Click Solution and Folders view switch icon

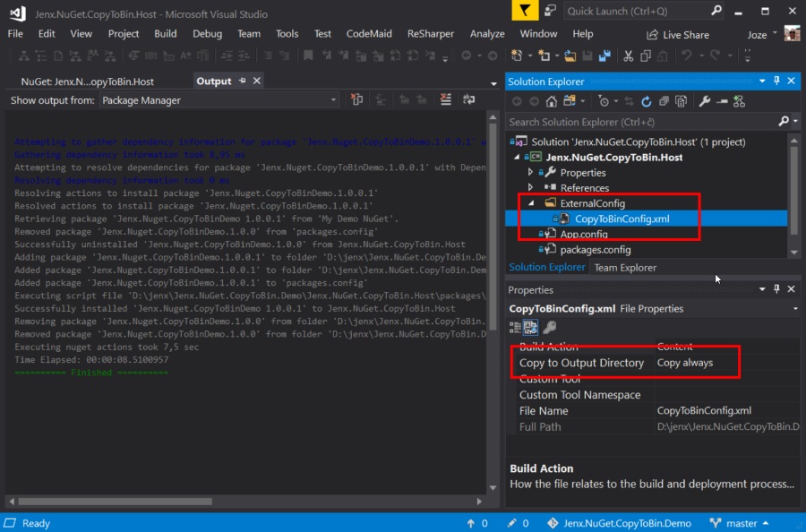(x=569, y=102)
